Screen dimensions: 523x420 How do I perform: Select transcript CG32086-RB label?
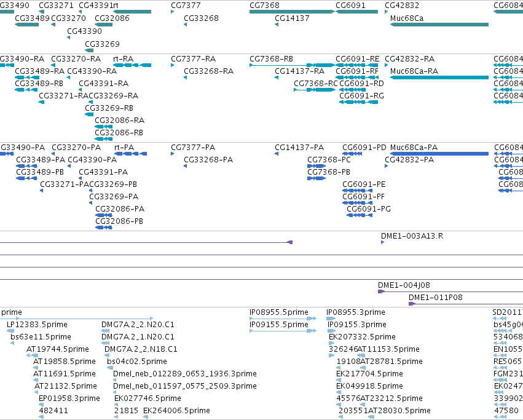(x=119, y=133)
